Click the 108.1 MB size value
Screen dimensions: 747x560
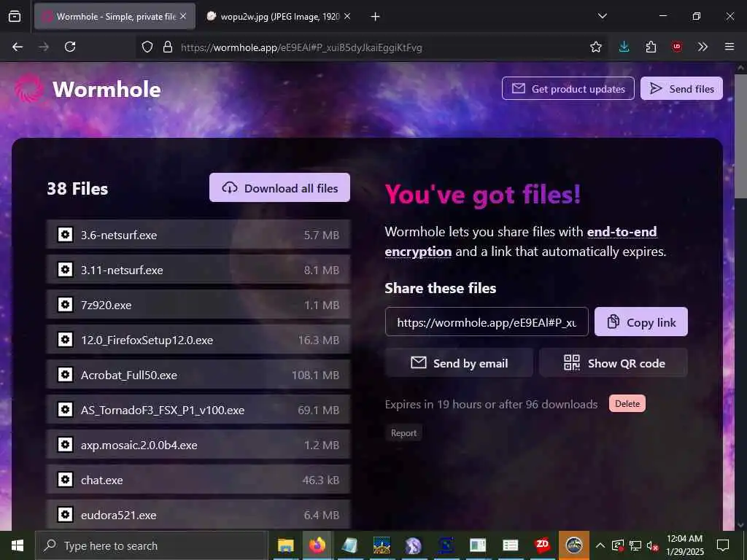tap(315, 375)
